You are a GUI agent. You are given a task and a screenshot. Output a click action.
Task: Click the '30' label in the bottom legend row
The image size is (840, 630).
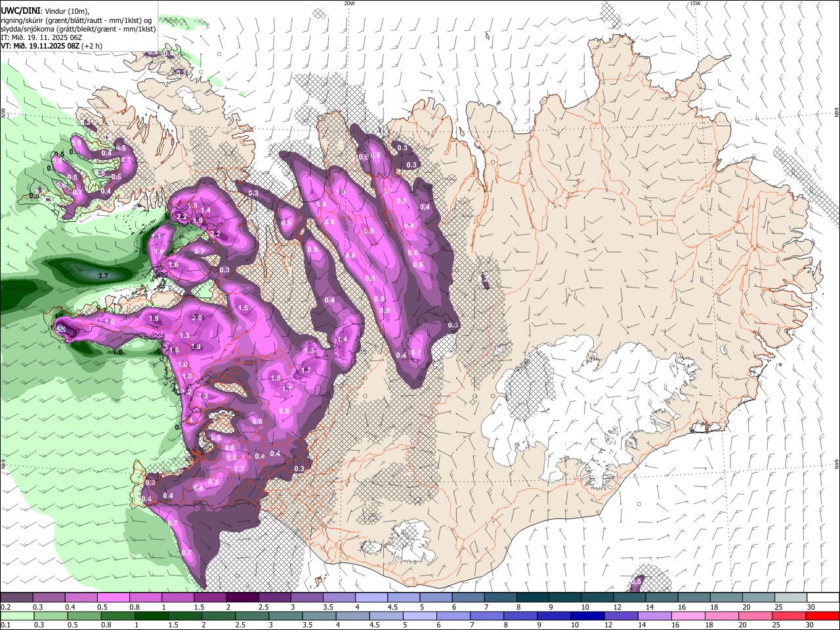(x=810, y=625)
